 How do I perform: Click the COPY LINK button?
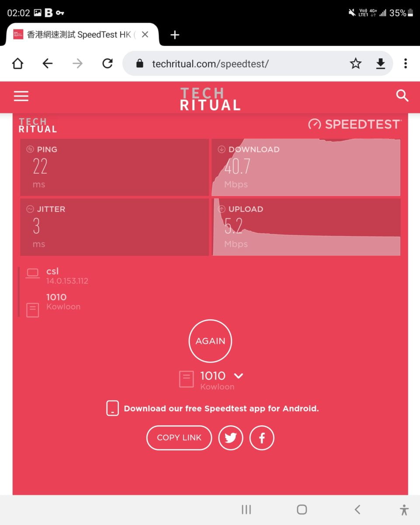click(179, 437)
